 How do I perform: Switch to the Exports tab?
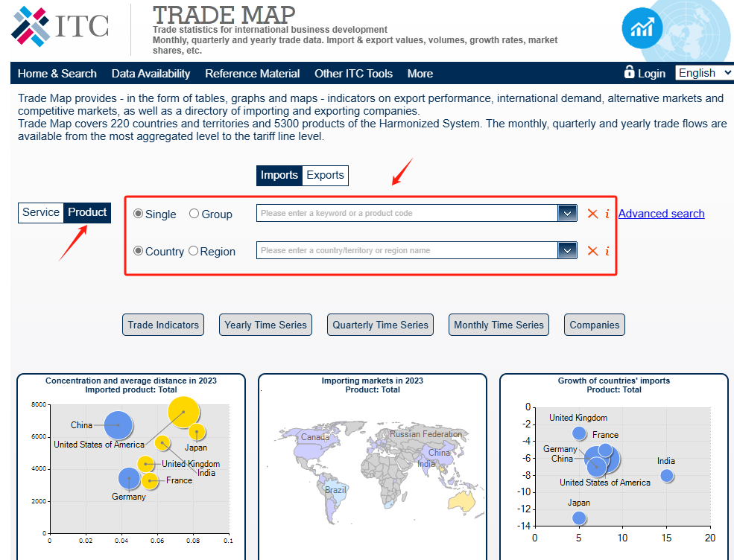point(326,176)
